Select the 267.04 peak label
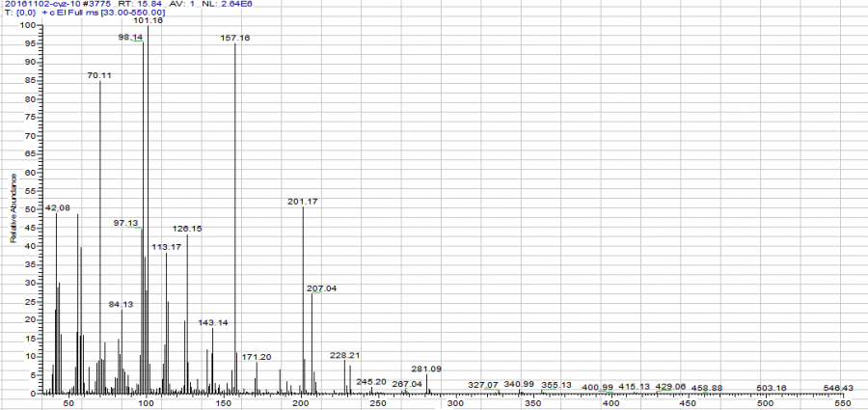This screenshot has width=868, height=410. pyautogui.click(x=407, y=384)
